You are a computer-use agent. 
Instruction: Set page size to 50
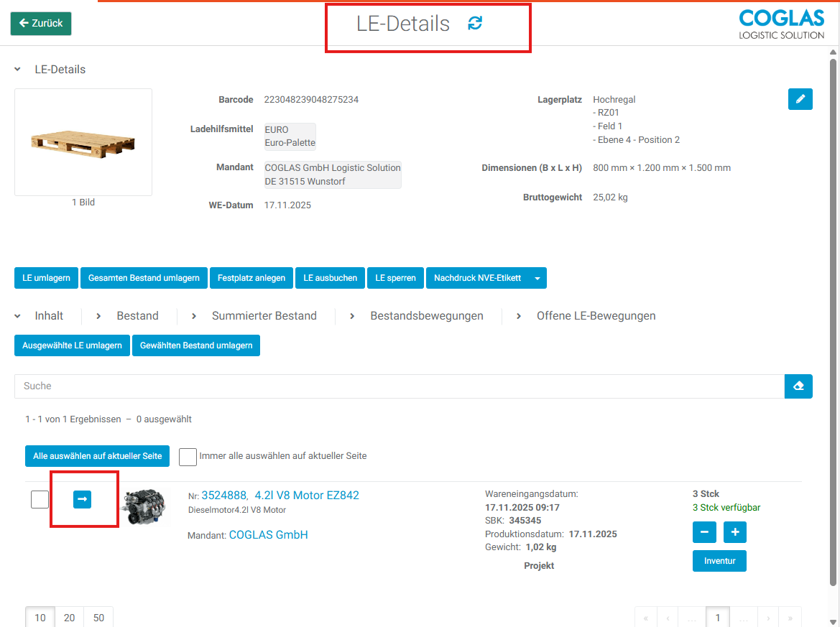click(x=98, y=618)
